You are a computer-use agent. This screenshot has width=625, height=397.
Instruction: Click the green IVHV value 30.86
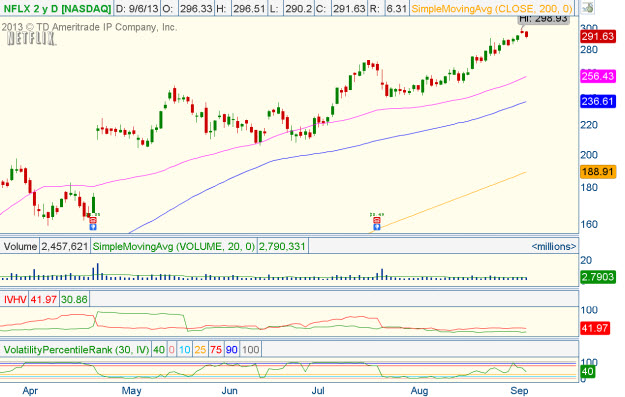coord(74,299)
